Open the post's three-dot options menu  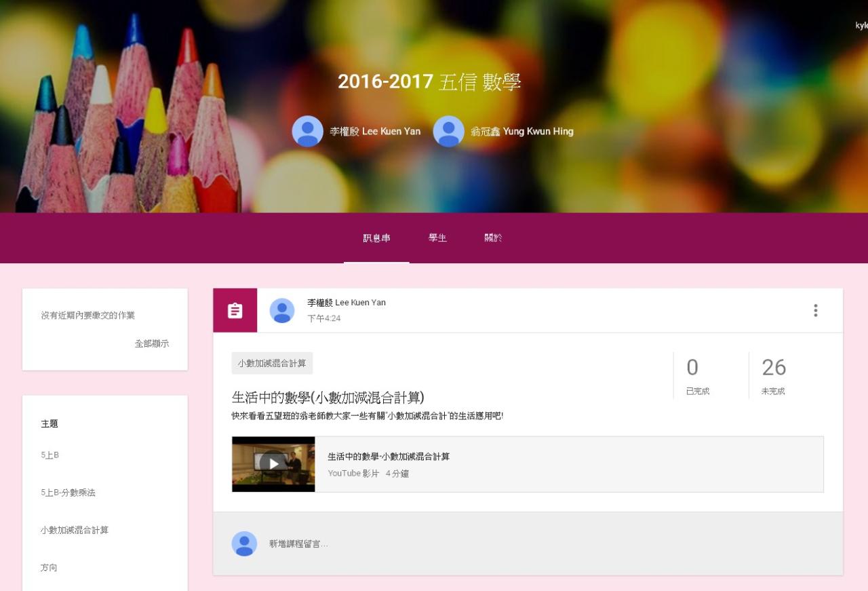pos(815,311)
